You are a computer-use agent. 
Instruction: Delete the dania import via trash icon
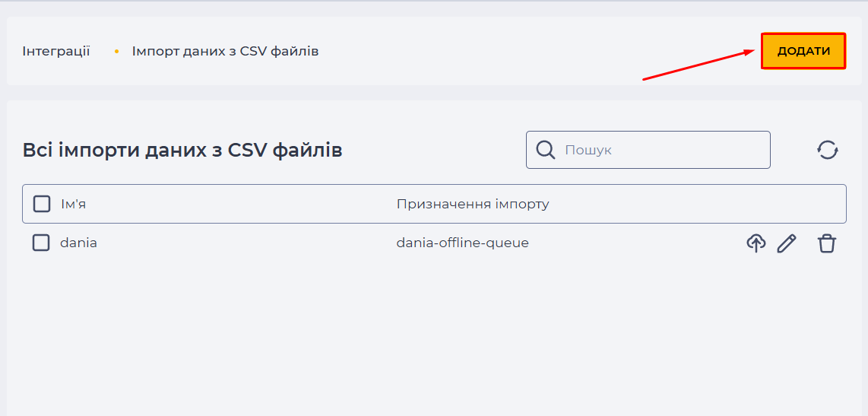point(827,243)
